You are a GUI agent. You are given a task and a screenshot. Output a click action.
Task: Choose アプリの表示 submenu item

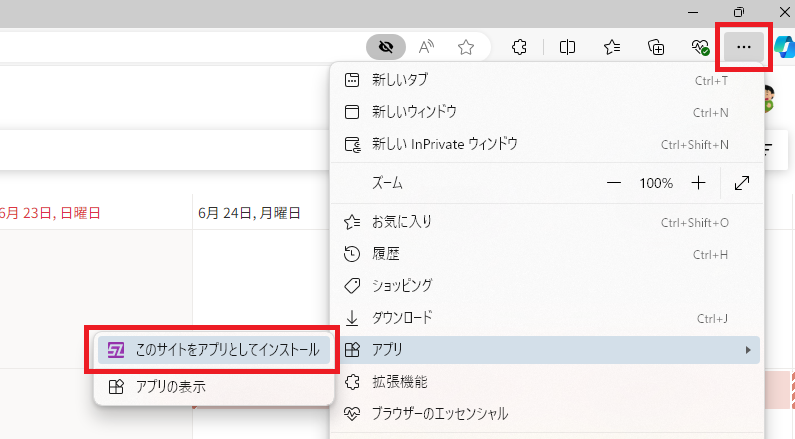coord(213,387)
